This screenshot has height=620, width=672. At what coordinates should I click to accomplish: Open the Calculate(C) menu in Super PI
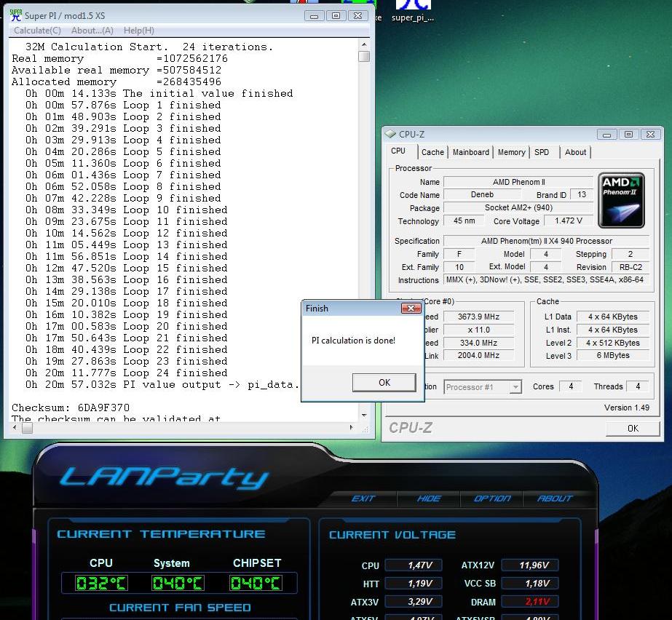tap(37, 31)
